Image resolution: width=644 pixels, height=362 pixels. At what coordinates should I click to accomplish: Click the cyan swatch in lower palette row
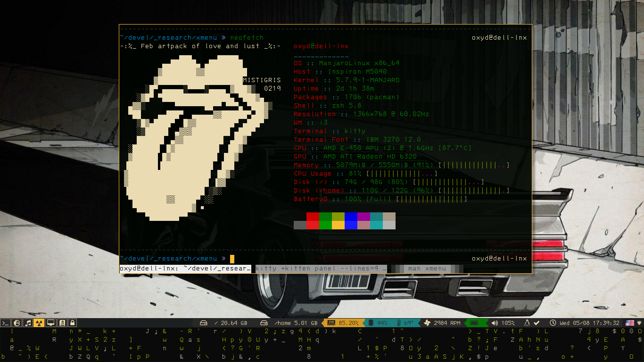(x=376, y=225)
